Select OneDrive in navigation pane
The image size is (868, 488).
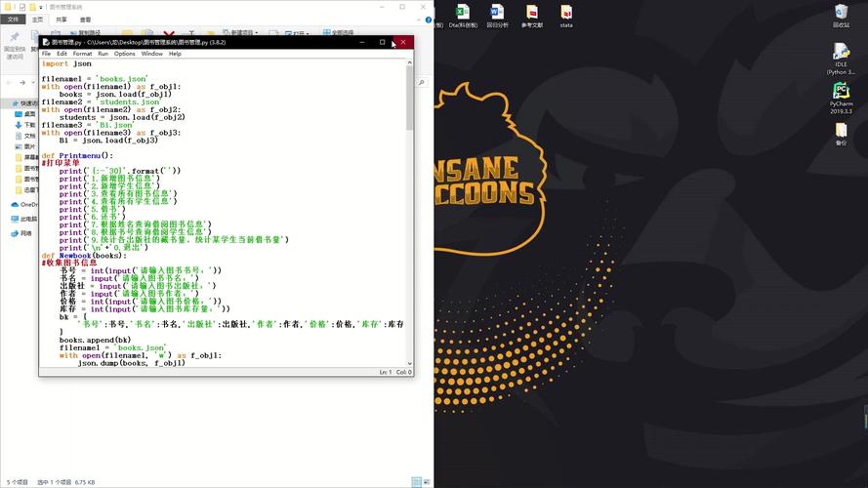(24, 204)
